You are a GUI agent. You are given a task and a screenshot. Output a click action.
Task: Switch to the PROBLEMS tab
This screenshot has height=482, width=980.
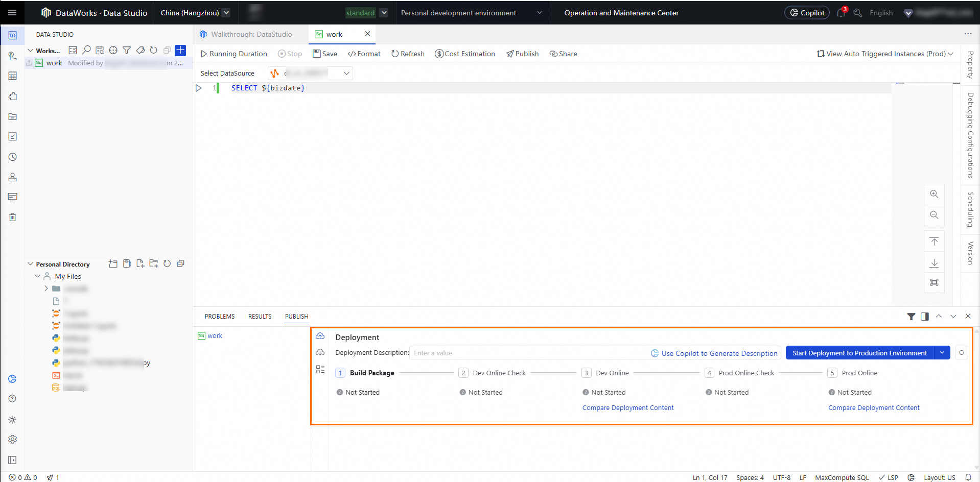click(220, 317)
